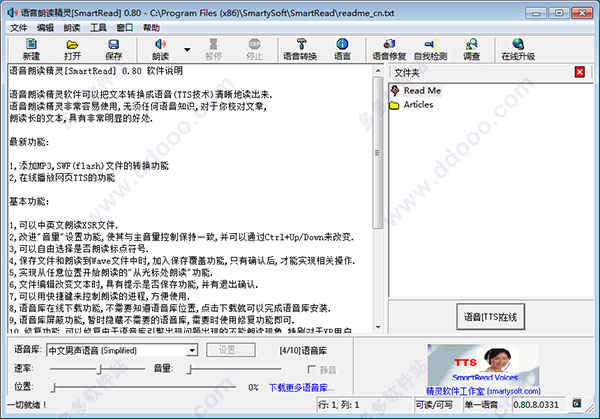Open the 调查 survey icon

[x=471, y=49]
